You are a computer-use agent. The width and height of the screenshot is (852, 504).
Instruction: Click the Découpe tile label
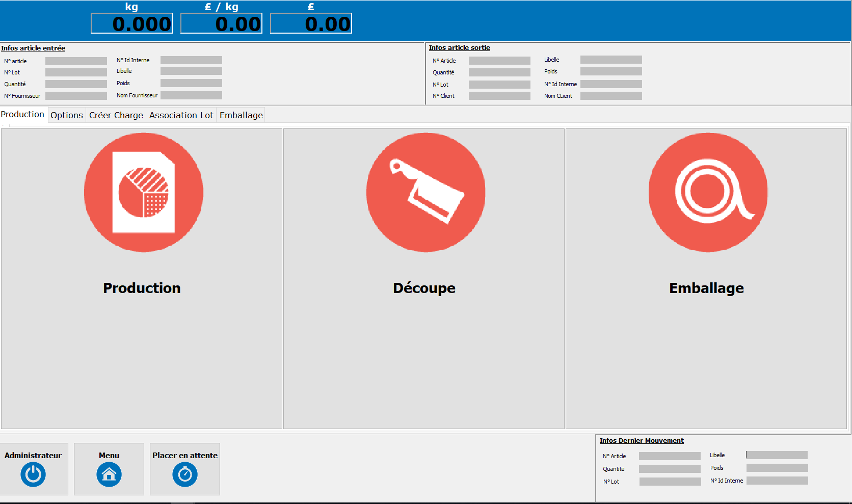click(x=424, y=288)
